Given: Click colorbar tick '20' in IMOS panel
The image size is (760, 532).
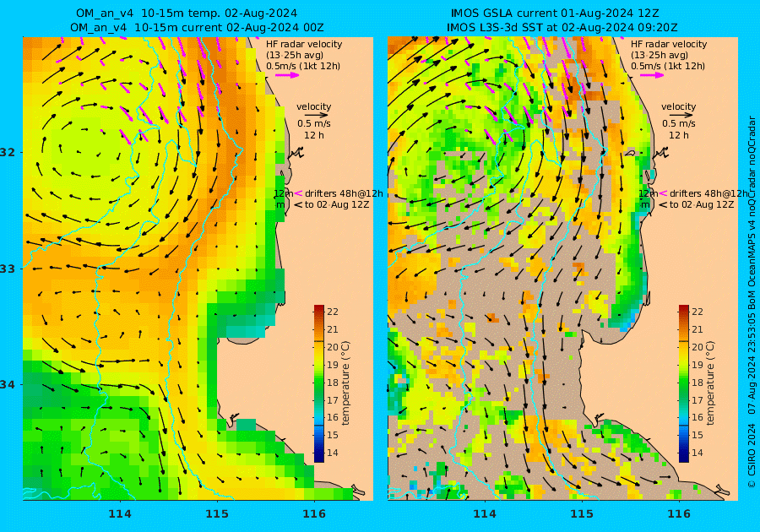Looking at the screenshot, I should pos(697,347).
